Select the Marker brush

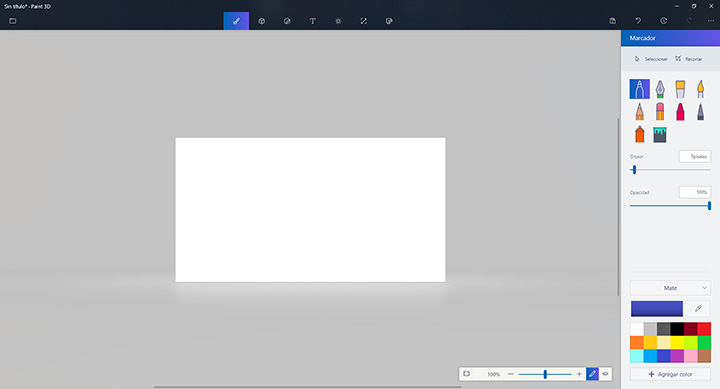[x=639, y=89]
